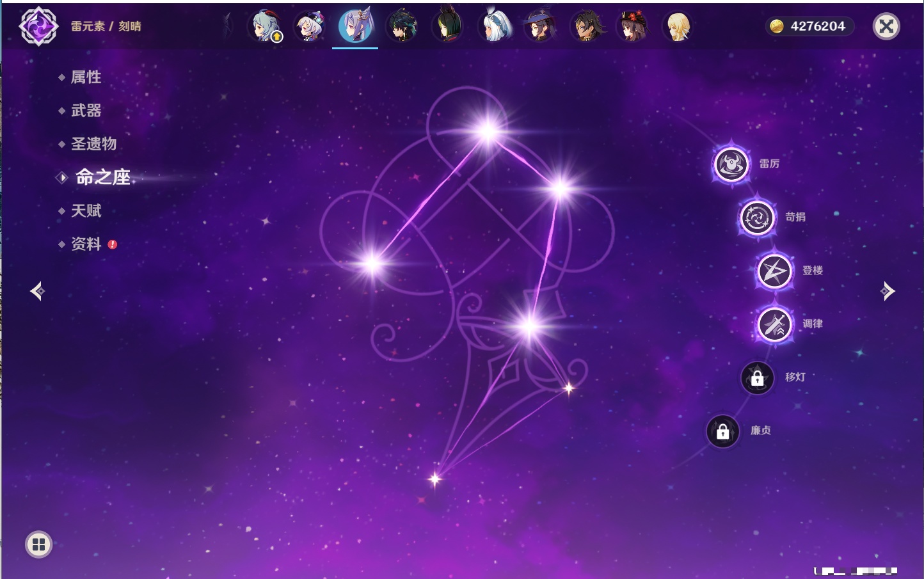Click the 雷元素 / 刻晴 title text
Screen dimensions: 924x579
pos(106,26)
